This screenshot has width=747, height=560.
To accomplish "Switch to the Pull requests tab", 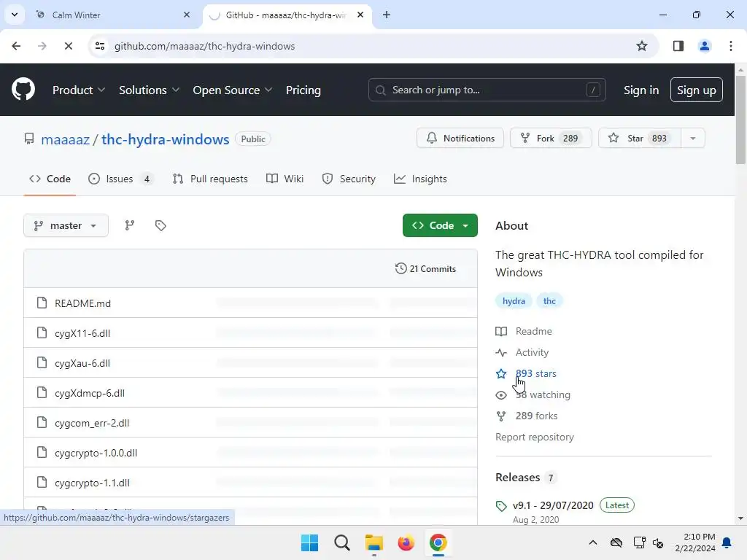I will click(210, 179).
